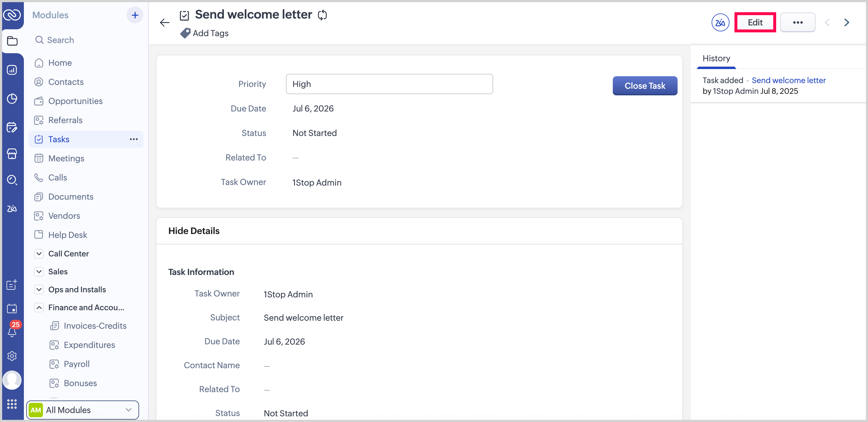Click the Priority High field

click(389, 84)
